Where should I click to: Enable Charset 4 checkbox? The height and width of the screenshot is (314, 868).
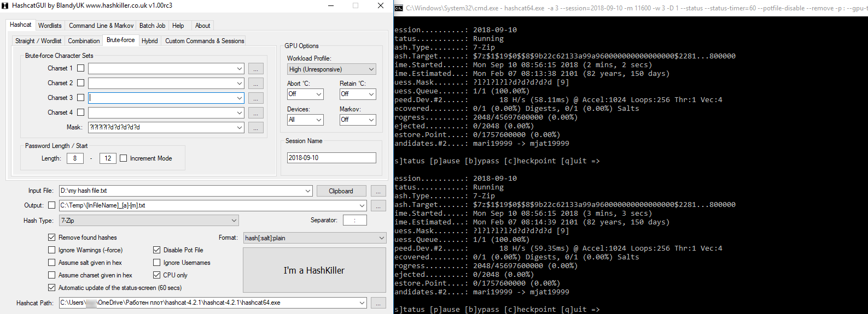[x=81, y=112]
